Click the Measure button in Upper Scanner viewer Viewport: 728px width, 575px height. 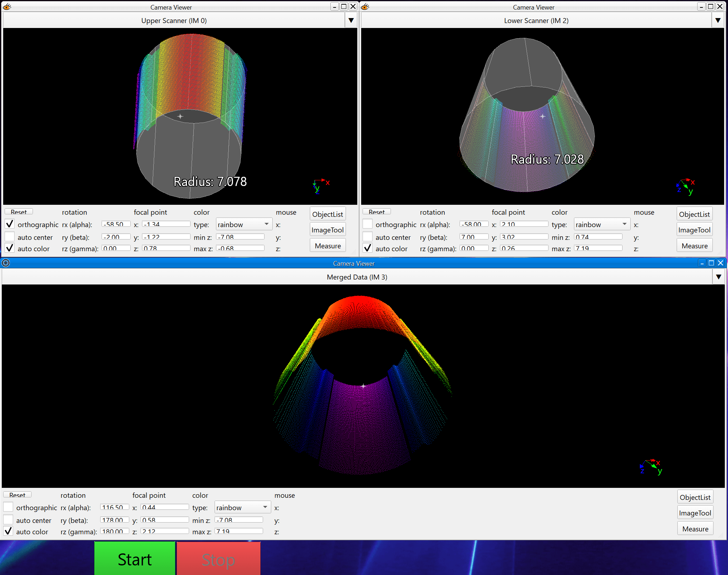[328, 246]
